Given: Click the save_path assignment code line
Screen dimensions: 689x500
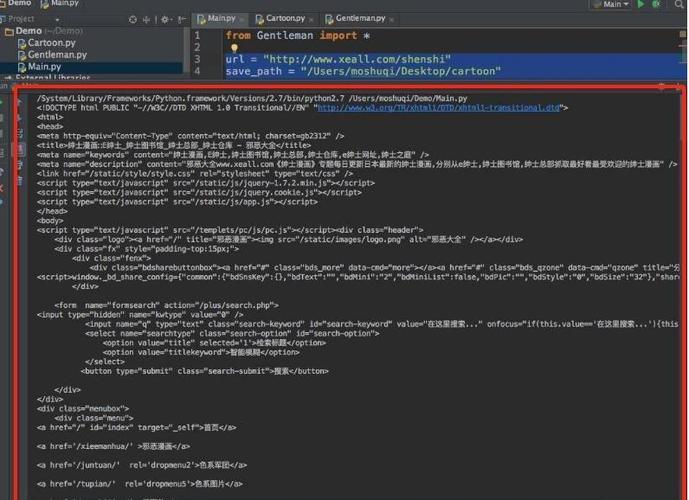Looking at the screenshot, I should click(363, 71).
